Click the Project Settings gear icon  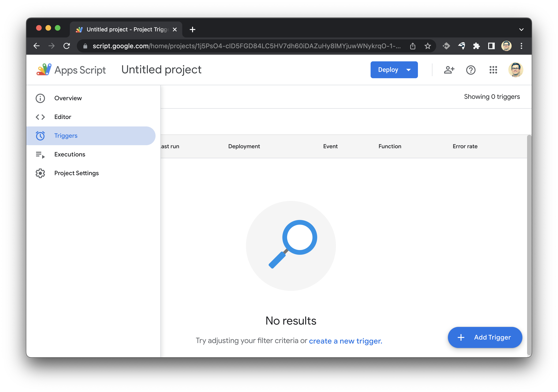tap(41, 173)
